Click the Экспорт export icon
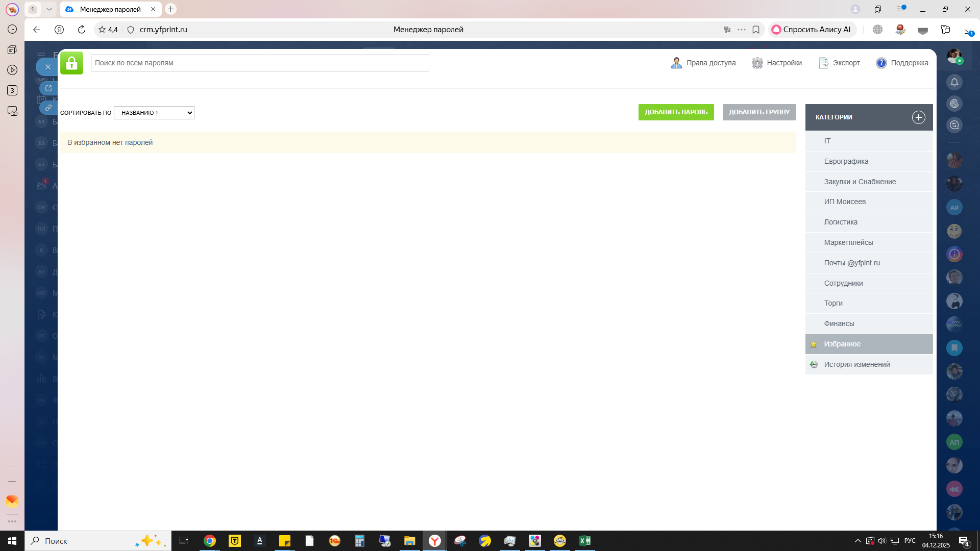The image size is (980, 551). coord(823,63)
